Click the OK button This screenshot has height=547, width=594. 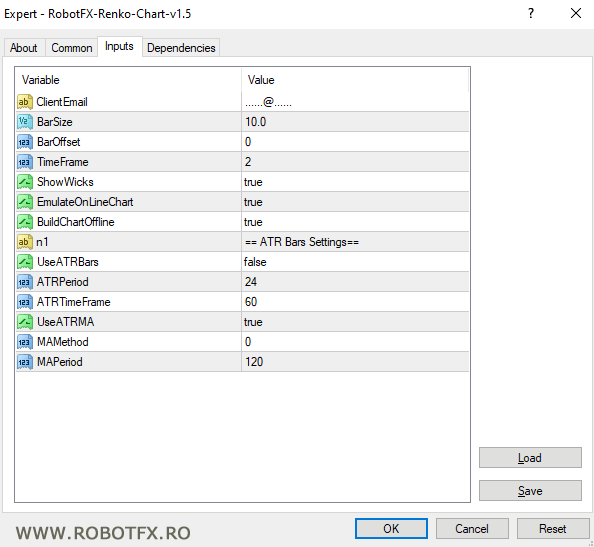(391, 528)
